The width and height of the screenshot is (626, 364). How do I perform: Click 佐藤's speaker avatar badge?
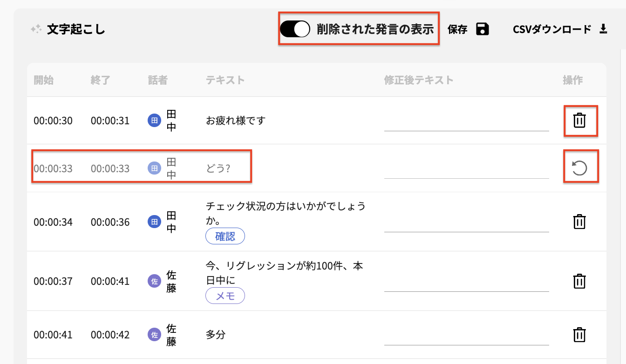pyautogui.click(x=154, y=281)
